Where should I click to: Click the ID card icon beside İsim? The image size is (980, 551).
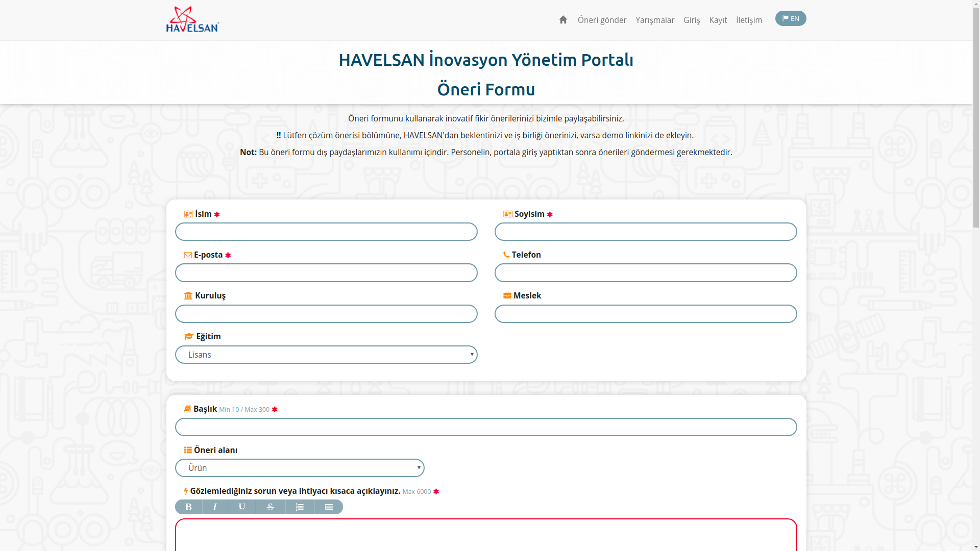click(x=188, y=214)
